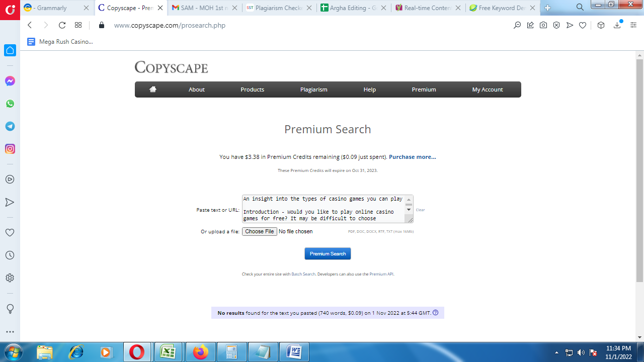
Task: Click the Premium Search button
Action: 328,254
